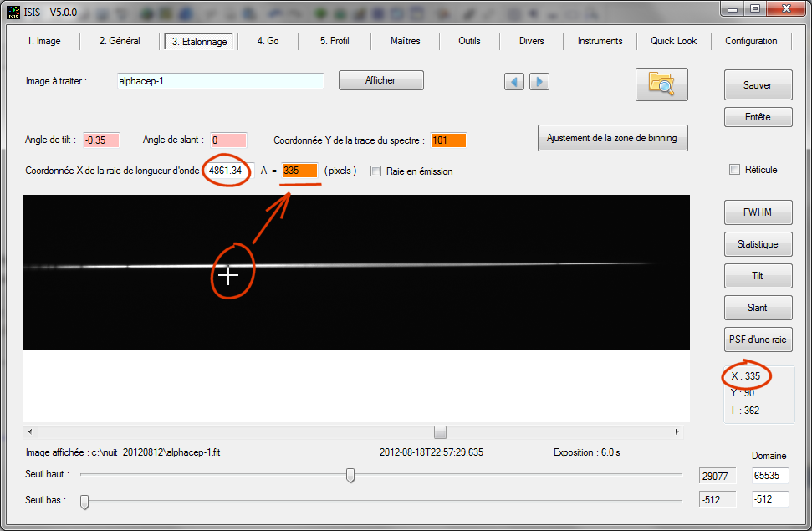This screenshot has height=531, width=812.
Task: Click the Exposition : 6.0 s text
Action: pos(587,452)
